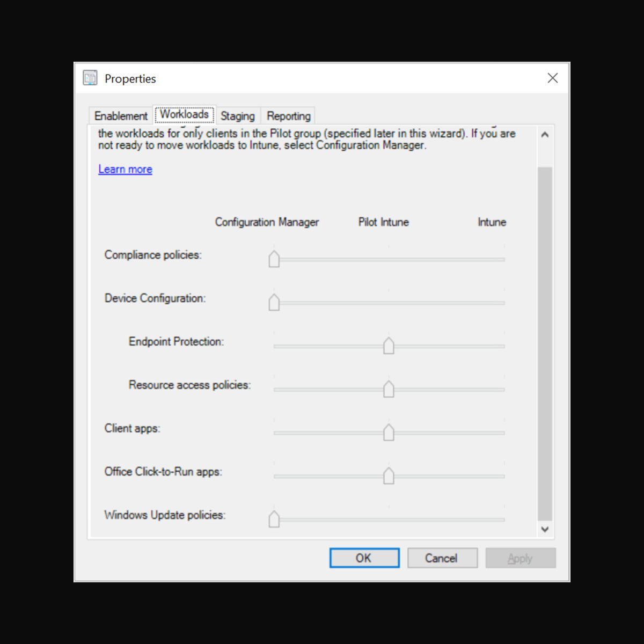Select the Windows Update policies slider handle
Image resolution: width=644 pixels, height=644 pixels.
[x=274, y=519]
